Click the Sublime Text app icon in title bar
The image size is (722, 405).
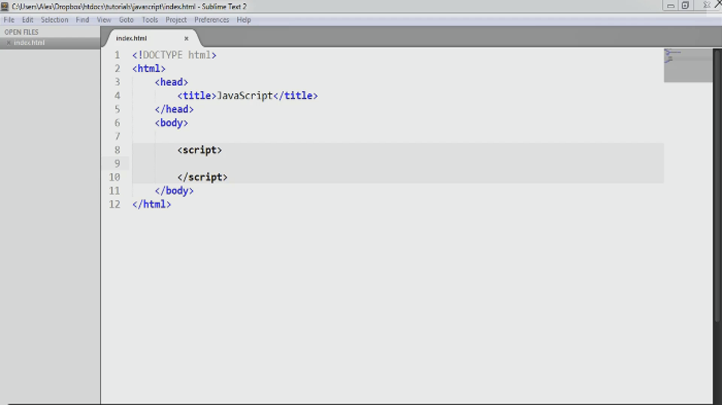click(5, 6)
